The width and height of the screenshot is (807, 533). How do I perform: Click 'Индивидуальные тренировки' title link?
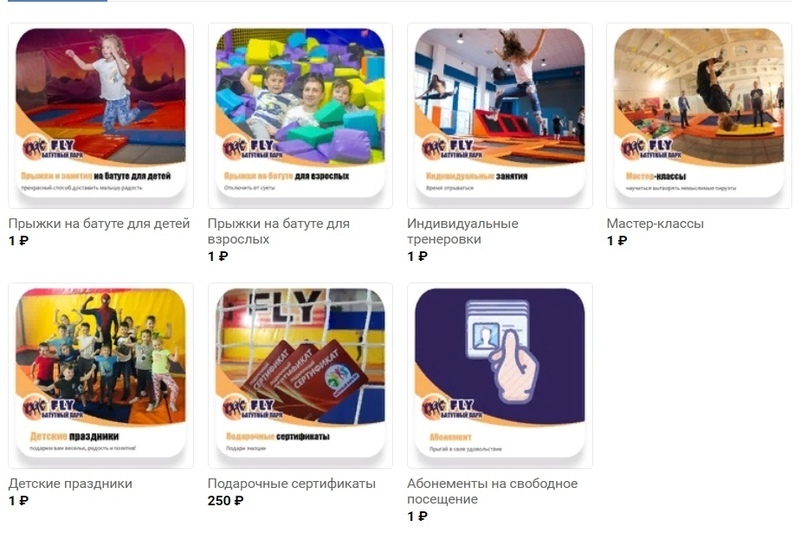pyautogui.click(x=463, y=232)
